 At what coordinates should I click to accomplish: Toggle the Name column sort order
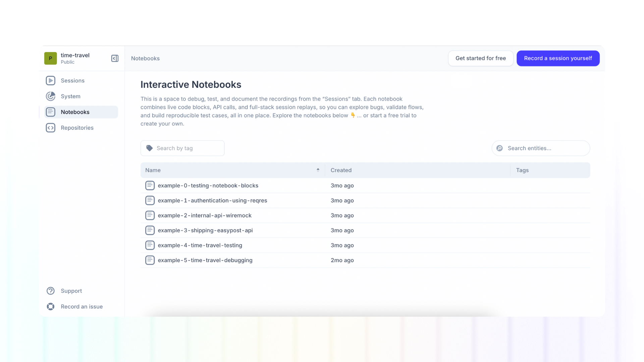click(318, 170)
